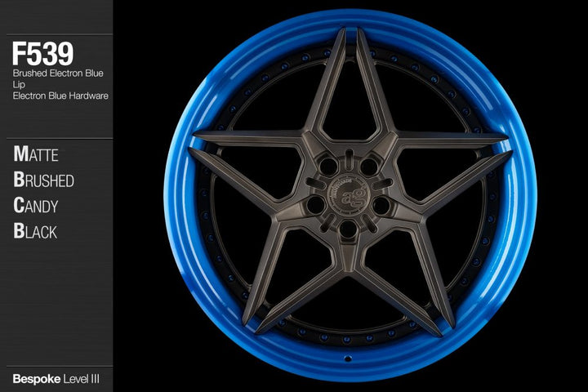Choose the Candy finish label
The image size is (588, 392).
click(x=38, y=205)
